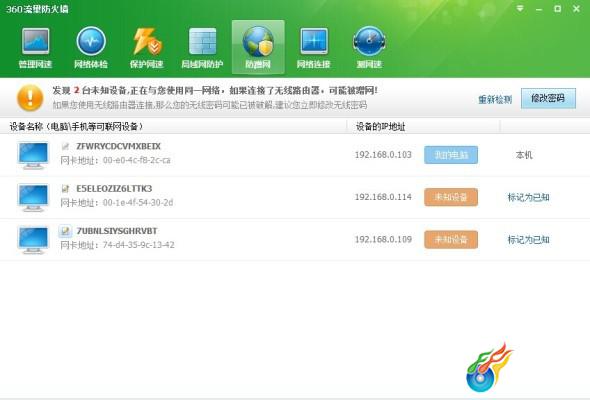Click the 修改密码 button

(548, 99)
